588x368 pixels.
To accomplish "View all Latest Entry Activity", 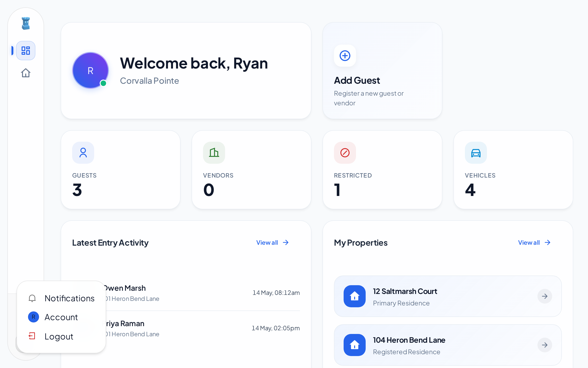I will coord(272,242).
